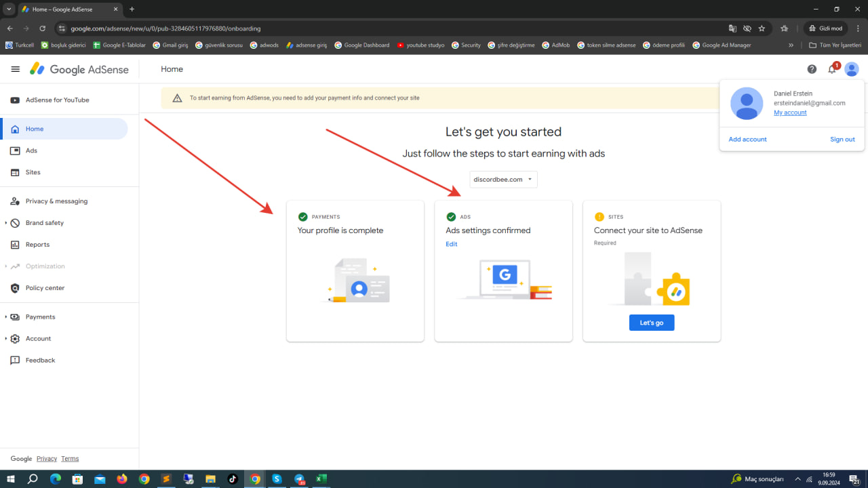Reload the page in Chrome
The image size is (868, 488).
(42, 28)
